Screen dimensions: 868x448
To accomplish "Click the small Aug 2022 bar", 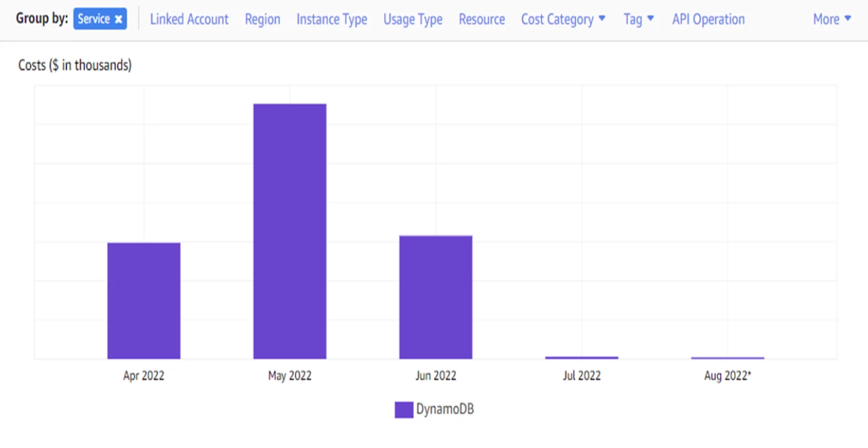I will (x=728, y=358).
